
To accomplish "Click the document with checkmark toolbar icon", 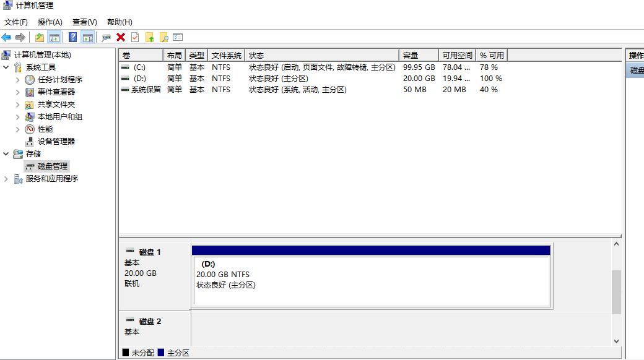I will (135, 37).
